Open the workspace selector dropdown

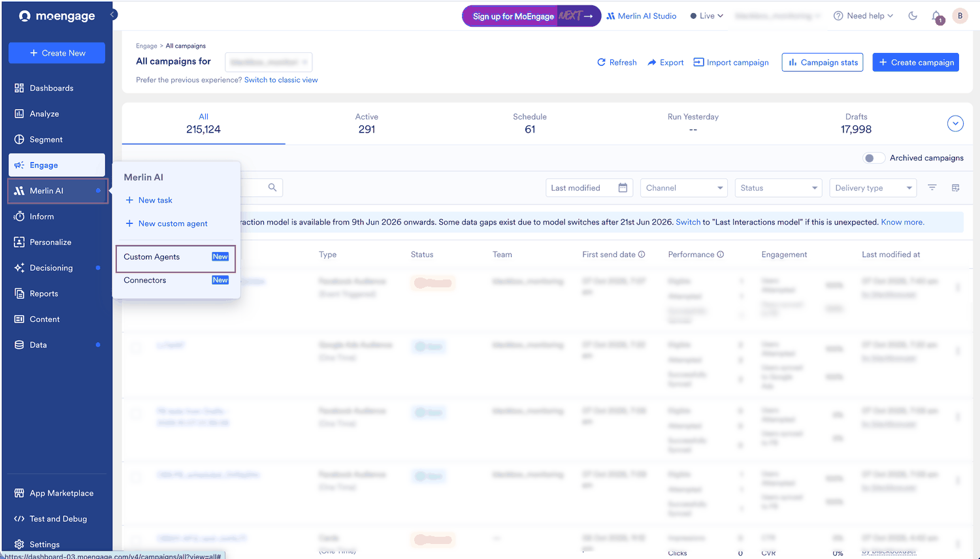point(269,62)
